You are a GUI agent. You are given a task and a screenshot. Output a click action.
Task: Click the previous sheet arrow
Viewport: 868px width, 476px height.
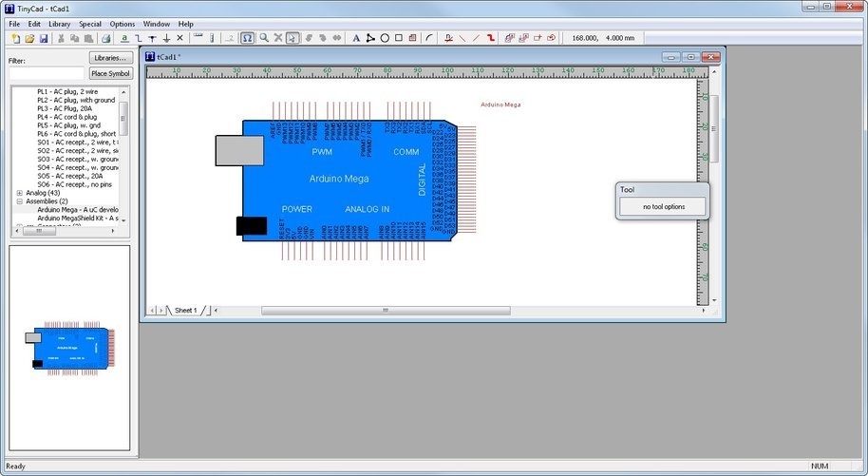coord(153,311)
